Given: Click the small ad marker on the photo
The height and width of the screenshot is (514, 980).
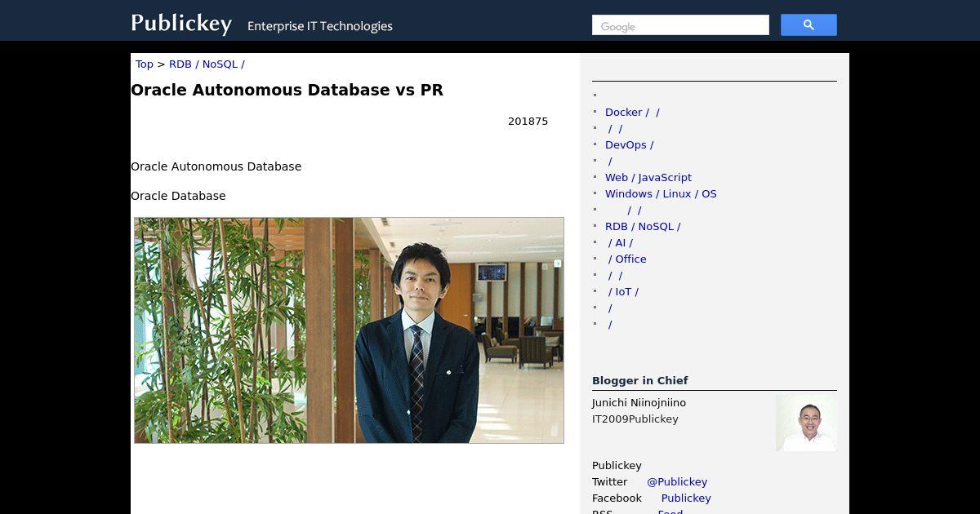Looking at the screenshot, I should point(558,264).
